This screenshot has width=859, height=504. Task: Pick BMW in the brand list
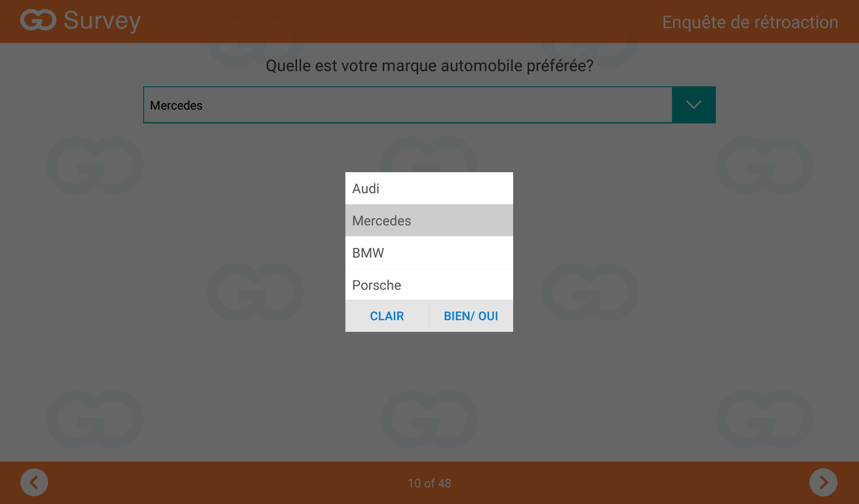[429, 253]
